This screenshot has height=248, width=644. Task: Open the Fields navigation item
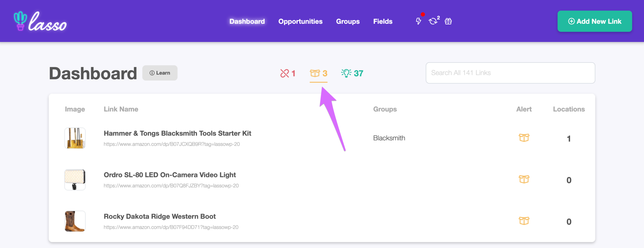[x=383, y=21]
